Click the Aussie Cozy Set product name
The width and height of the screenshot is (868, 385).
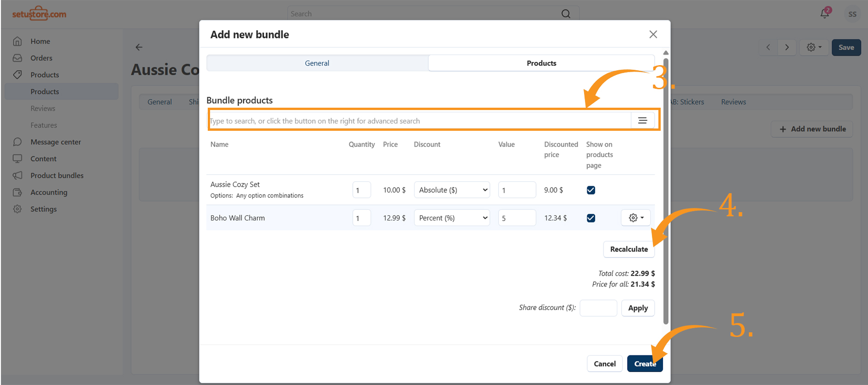pos(235,184)
